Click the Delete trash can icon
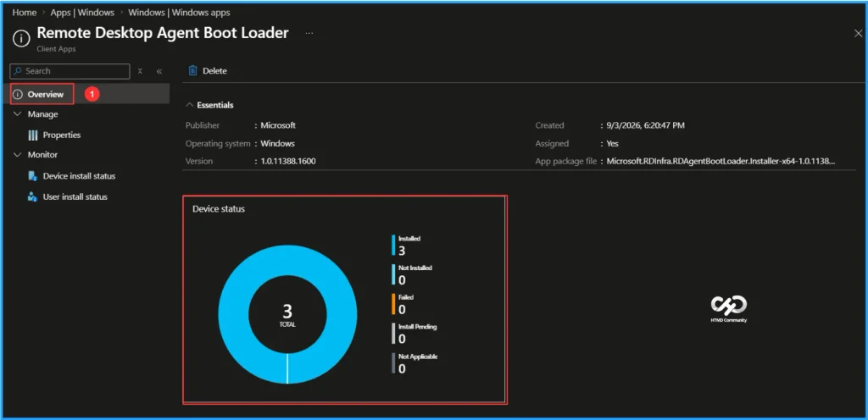This screenshot has width=868, height=420. tap(192, 71)
